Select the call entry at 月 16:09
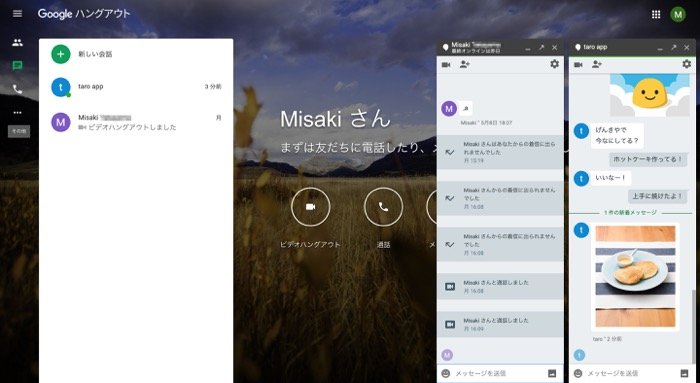Image resolution: width=700 pixels, height=383 pixels. point(500,325)
